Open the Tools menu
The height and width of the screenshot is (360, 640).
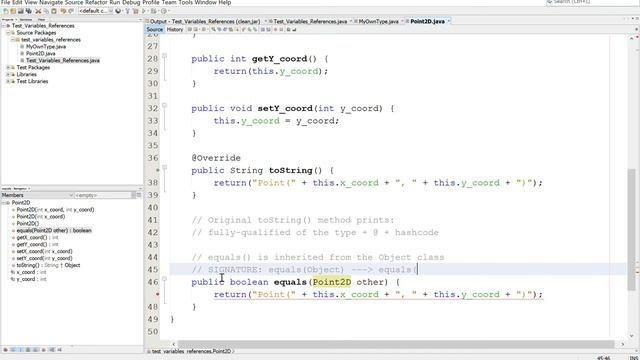click(185, 2)
